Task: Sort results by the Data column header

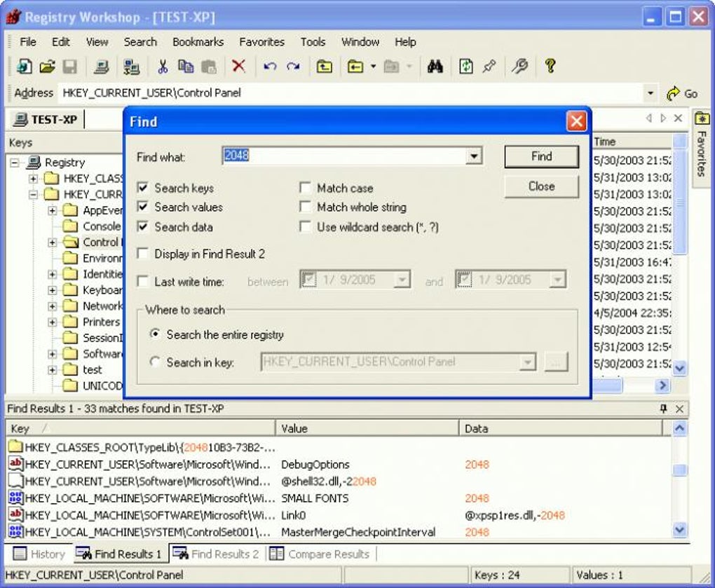Action: (x=560, y=428)
